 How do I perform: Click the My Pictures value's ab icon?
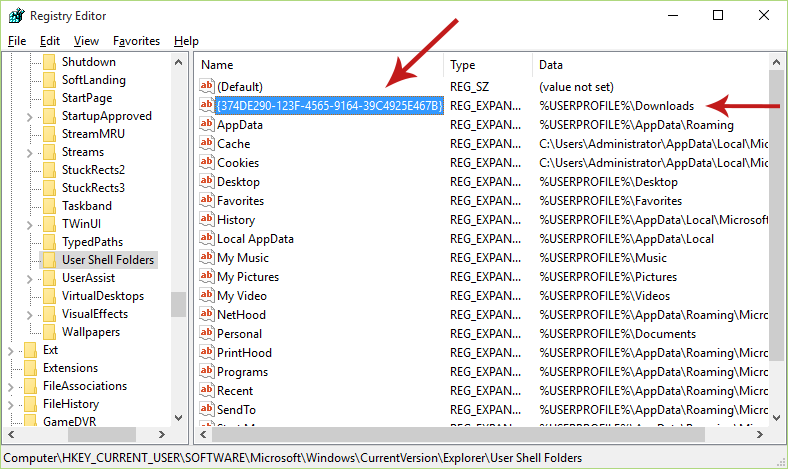207,276
